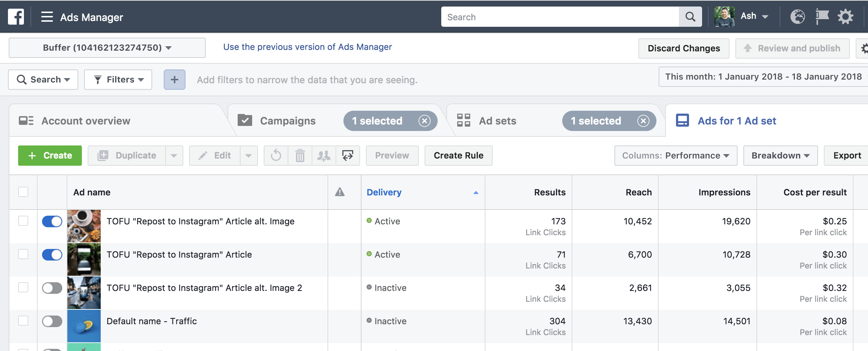The height and width of the screenshot is (351, 868).
Task: Click the globe icon in the top bar
Action: (x=797, y=16)
